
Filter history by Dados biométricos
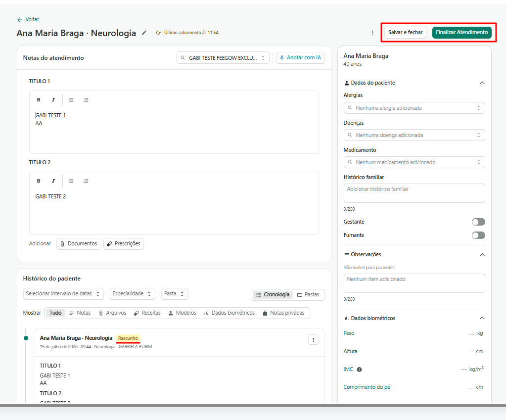230,313
